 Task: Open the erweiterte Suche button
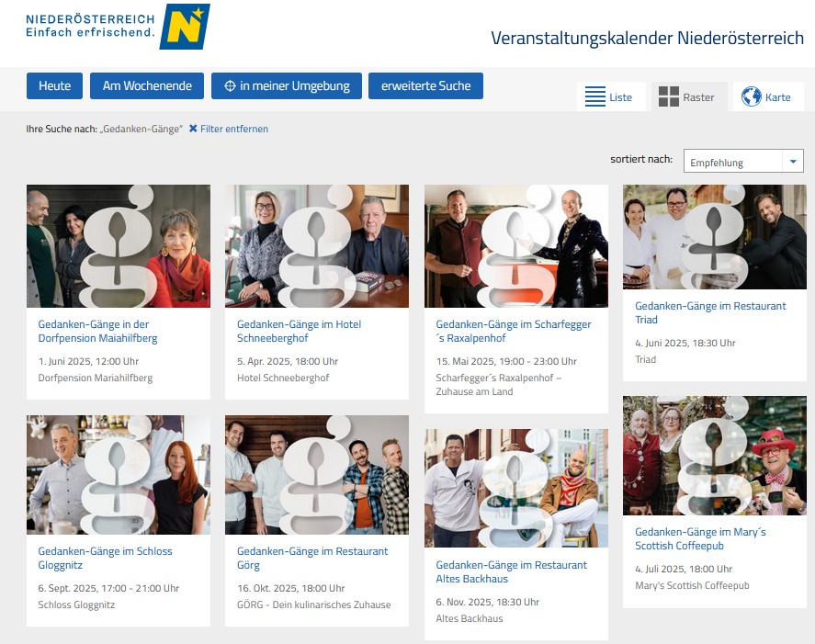[x=425, y=85]
